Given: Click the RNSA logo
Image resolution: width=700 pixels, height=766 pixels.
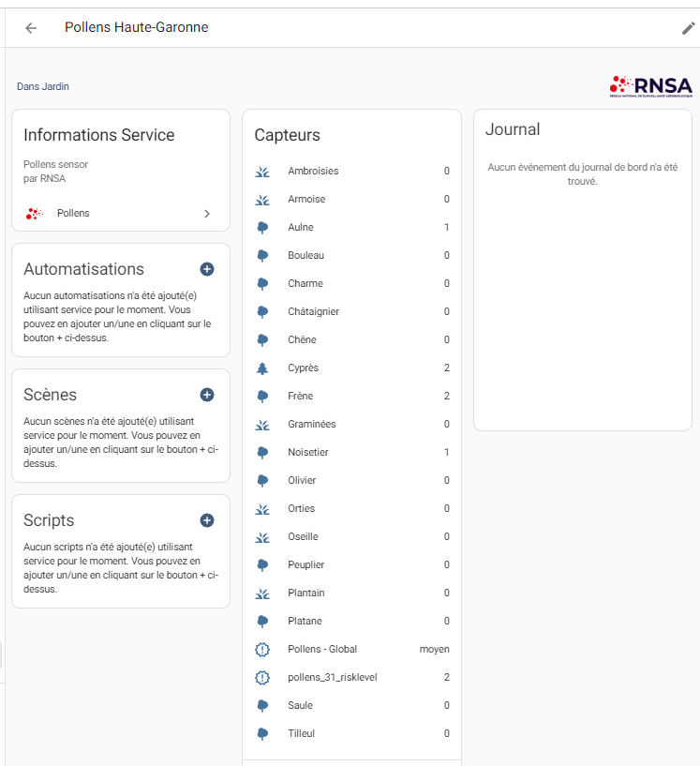Looking at the screenshot, I should tap(650, 87).
